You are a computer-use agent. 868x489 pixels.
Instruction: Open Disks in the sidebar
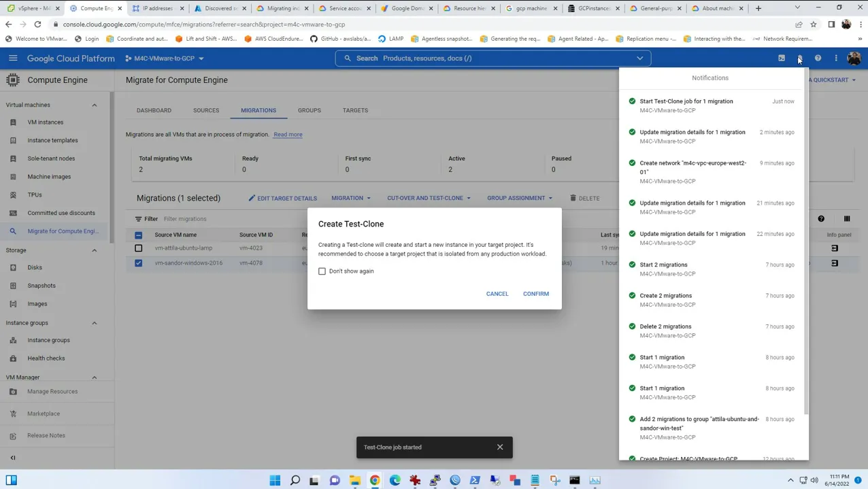(35, 268)
